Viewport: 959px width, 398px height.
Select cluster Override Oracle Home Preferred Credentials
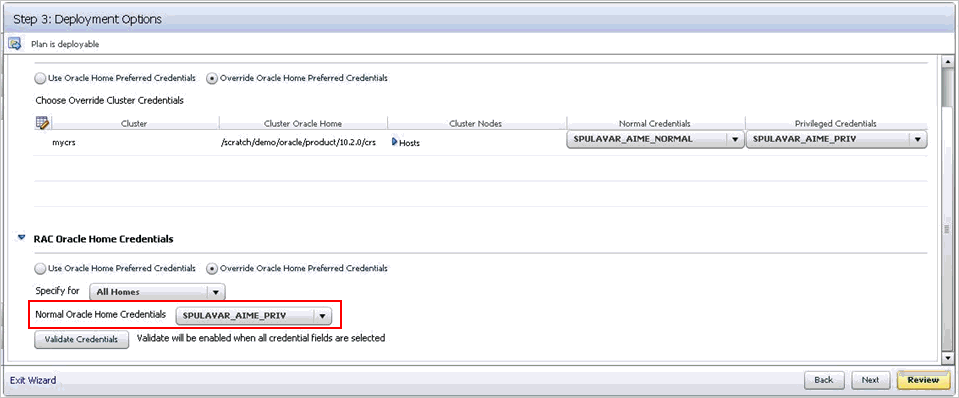click(x=212, y=78)
